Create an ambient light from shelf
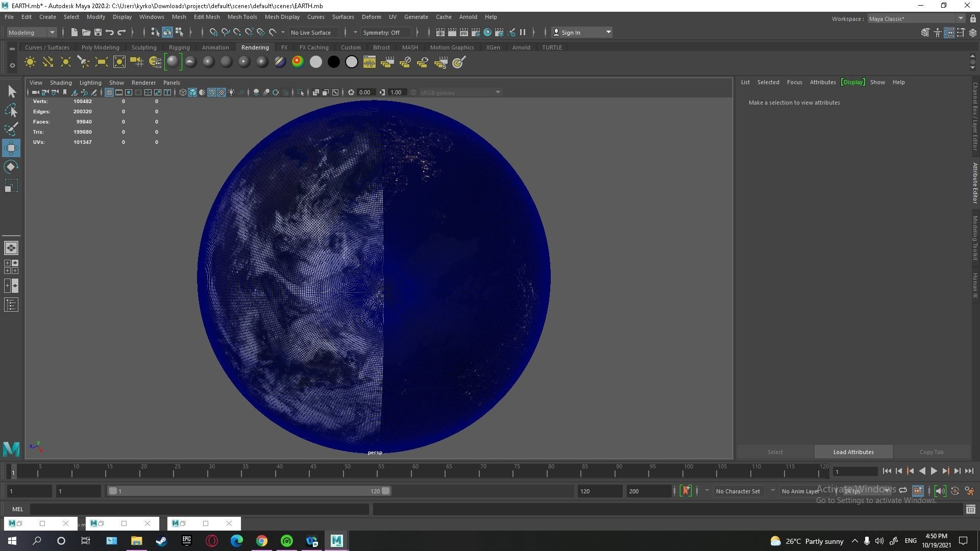Screen dimensions: 980x551 (30, 62)
